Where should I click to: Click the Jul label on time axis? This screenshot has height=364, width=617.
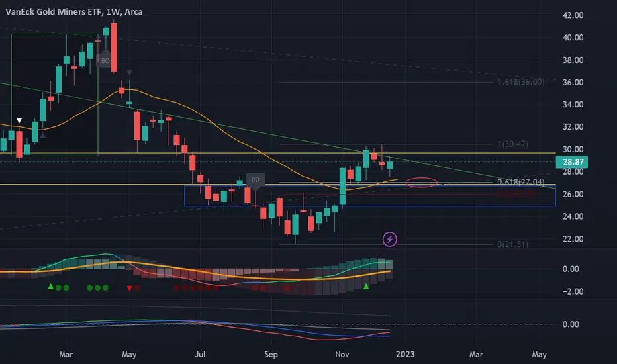point(201,354)
